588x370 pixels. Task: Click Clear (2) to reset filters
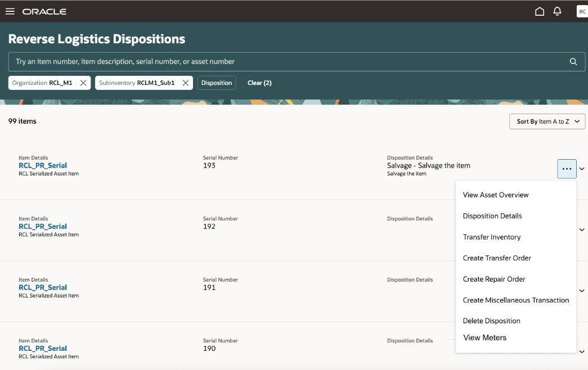pyautogui.click(x=259, y=82)
